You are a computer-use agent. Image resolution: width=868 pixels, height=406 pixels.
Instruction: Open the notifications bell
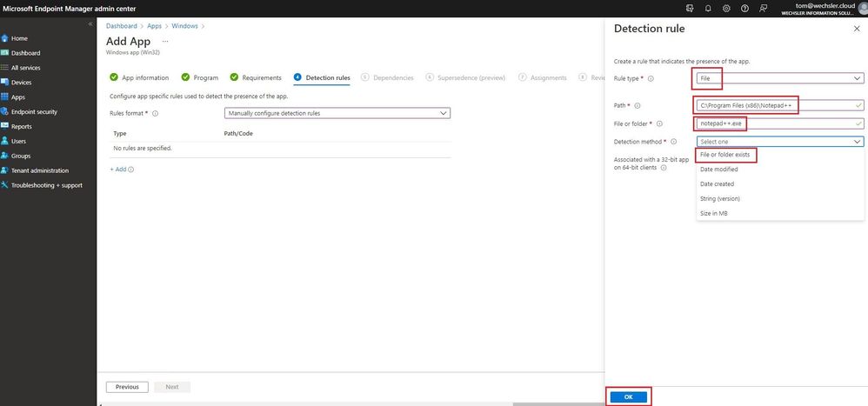[708, 9]
